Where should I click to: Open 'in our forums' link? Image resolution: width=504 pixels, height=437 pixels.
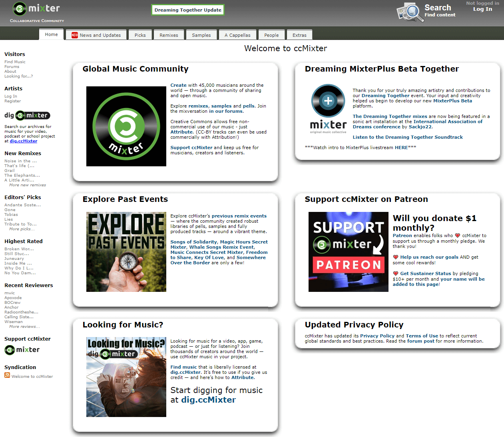coord(226,111)
